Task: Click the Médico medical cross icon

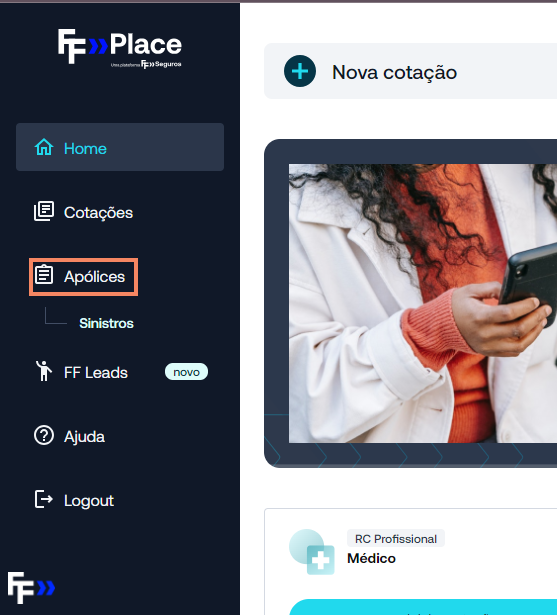Action: (312, 552)
